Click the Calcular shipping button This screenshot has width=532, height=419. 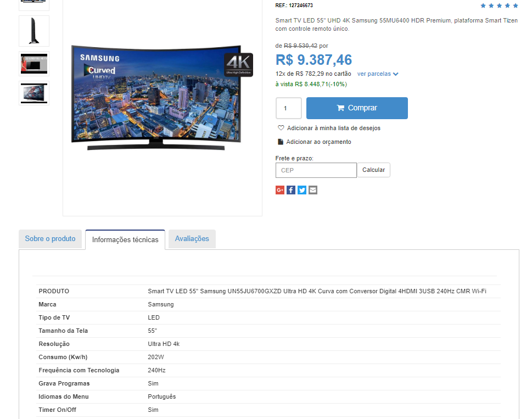(x=373, y=170)
